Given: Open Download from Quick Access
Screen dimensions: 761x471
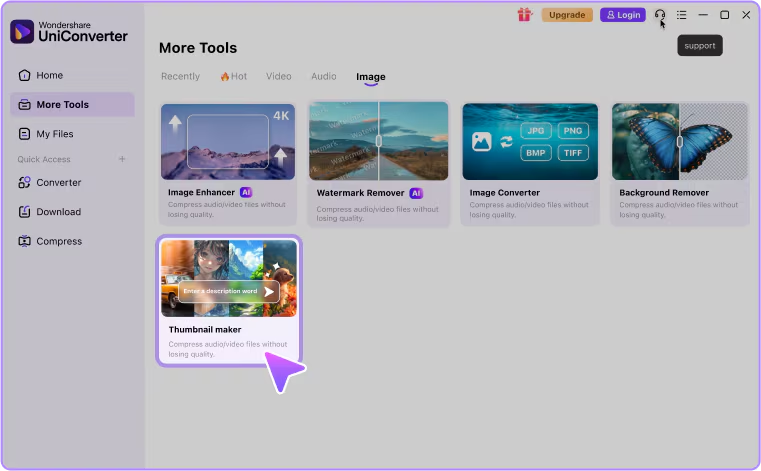Looking at the screenshot, I should point(72,212).
